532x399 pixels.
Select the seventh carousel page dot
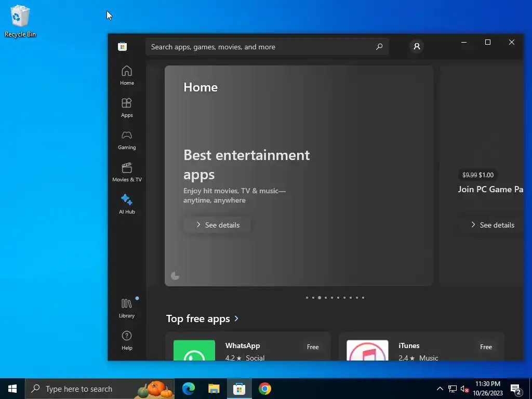pyautogui.click(x=344, y=298)
